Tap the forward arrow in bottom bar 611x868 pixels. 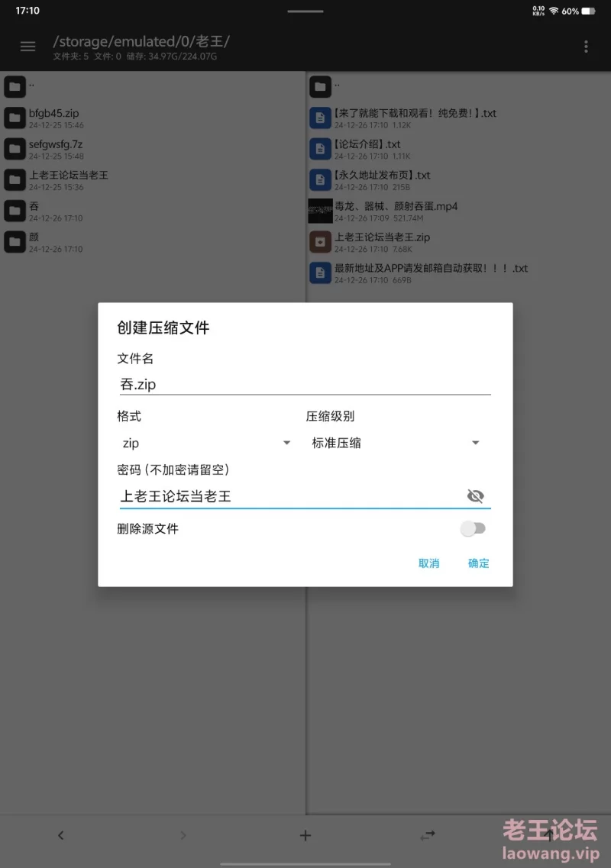[183, 835]
